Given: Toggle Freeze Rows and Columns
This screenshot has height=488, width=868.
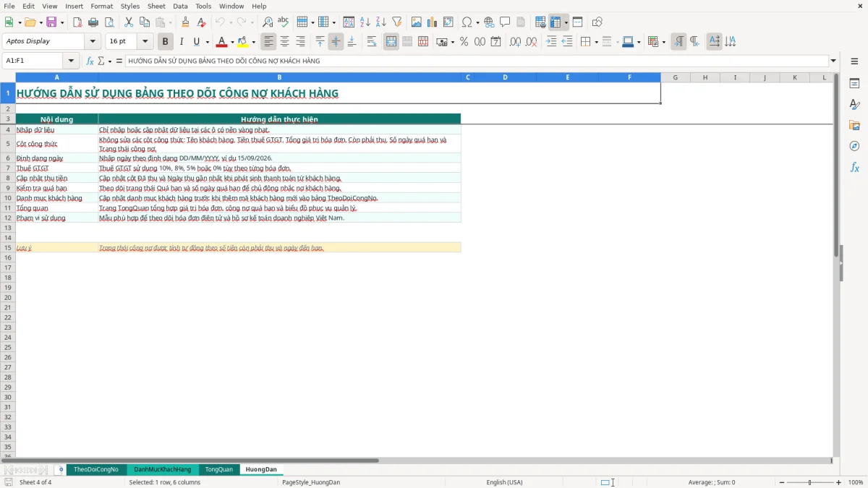Looking at the screenshot, I should click(x=556, y=22).
